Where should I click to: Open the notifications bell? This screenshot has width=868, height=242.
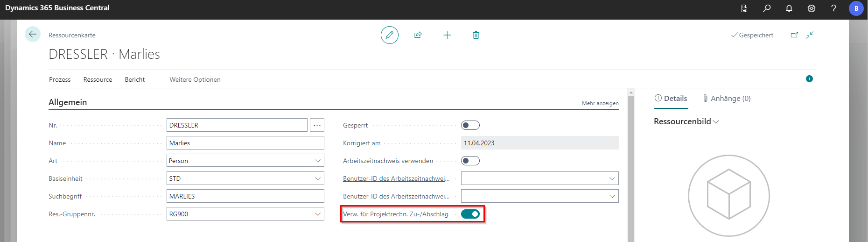coord(789,8)
